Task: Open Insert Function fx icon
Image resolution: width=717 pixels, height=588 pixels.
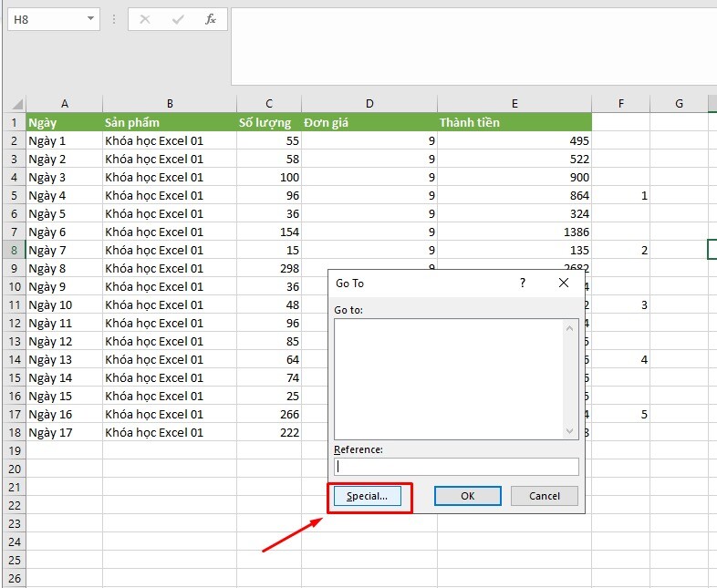Action: click(x=211, y=19)
